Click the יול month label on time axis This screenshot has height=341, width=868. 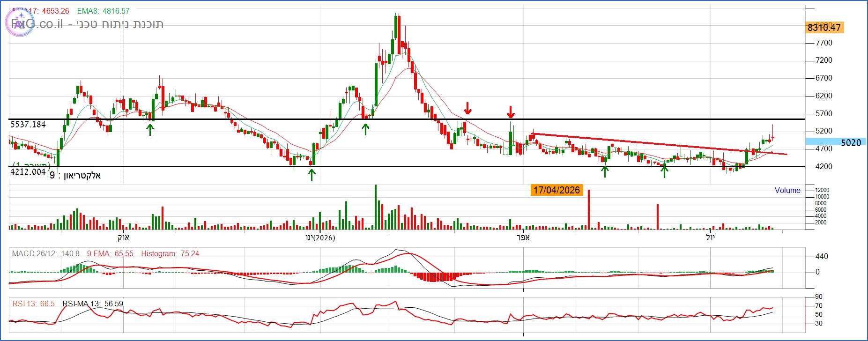point(711,237)
